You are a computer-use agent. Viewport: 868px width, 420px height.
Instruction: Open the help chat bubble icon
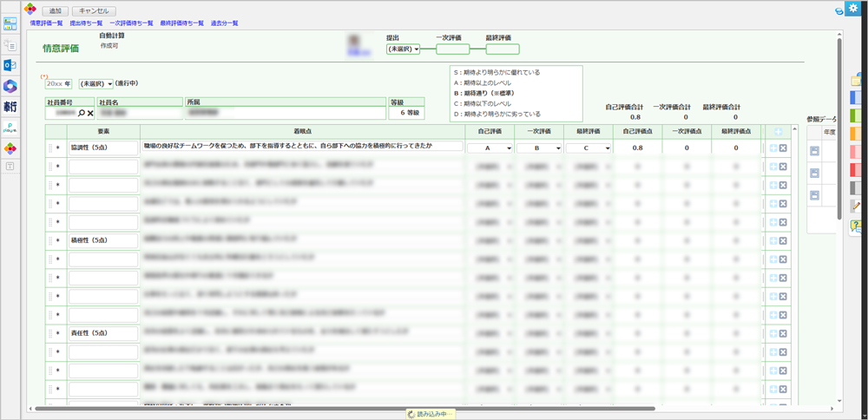pyautogui.click(x=857, y=226)
